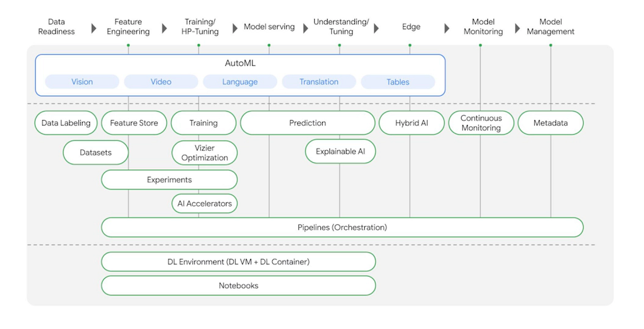Click the Hybrid AI pill
The width and height of the screenshot is (644, 329).
[411, 123]
